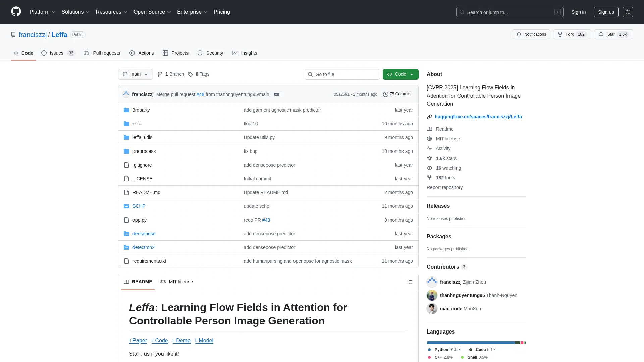Click the GitHub logo icon
Viewport: 644px width, 362px height.
click(x=16, y=12)
